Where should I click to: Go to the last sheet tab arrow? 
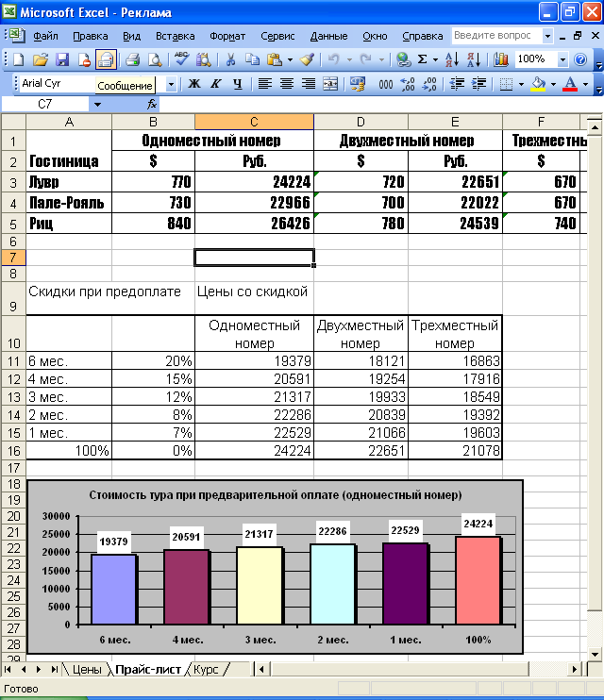pos(54,669)
